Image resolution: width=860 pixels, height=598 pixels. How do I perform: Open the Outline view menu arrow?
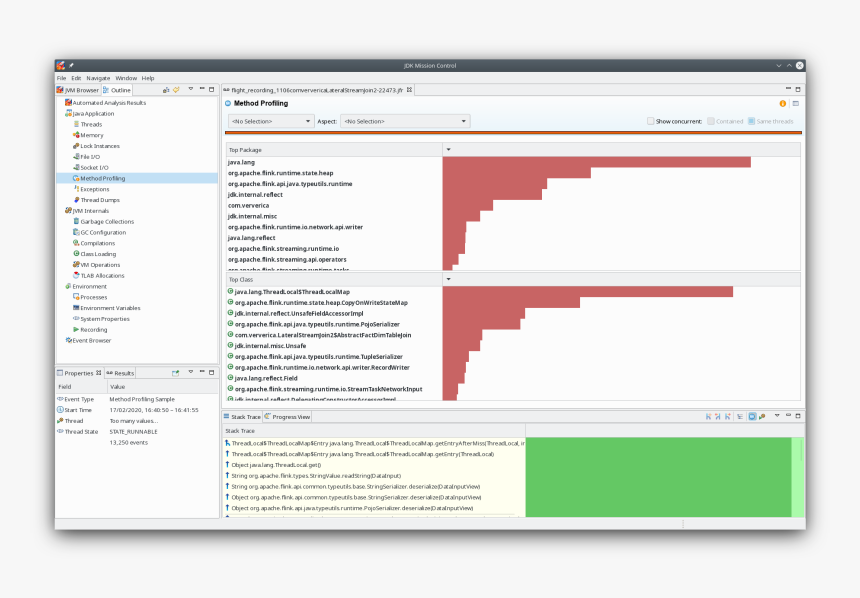click(191, 89)
